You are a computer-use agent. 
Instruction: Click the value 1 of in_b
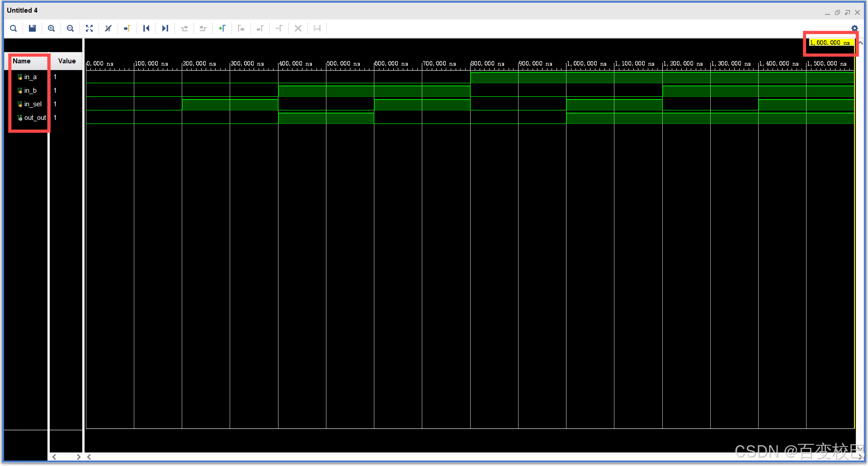pyautogui.click(x=55, y=90)
